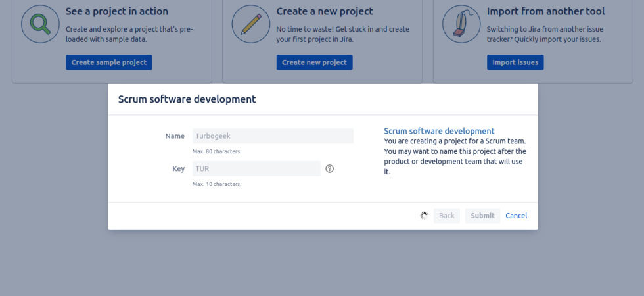This screenshot has height=296, width=644.
Task: Click the 'Key' field label
Action: tap(179, 168)
